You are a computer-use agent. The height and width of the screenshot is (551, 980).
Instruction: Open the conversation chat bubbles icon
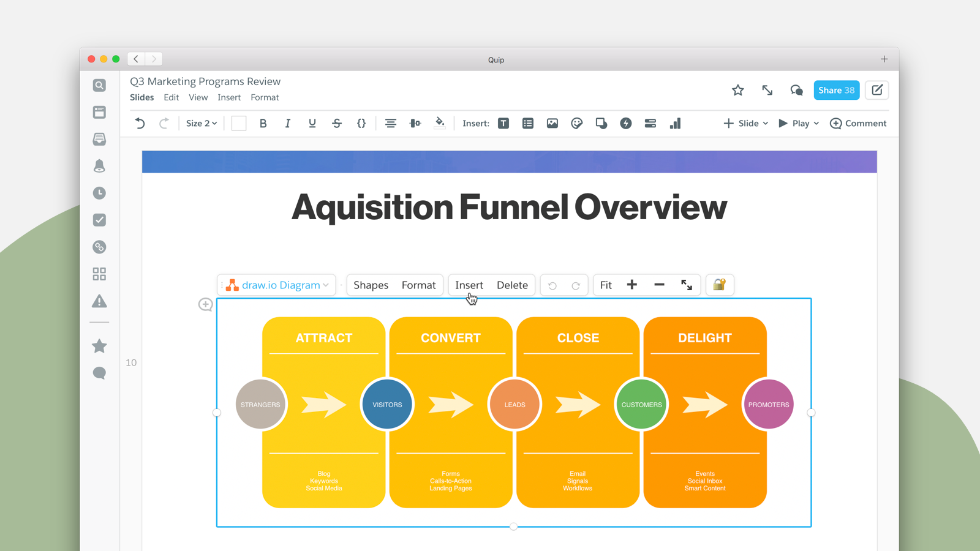[x=796, y=91]
